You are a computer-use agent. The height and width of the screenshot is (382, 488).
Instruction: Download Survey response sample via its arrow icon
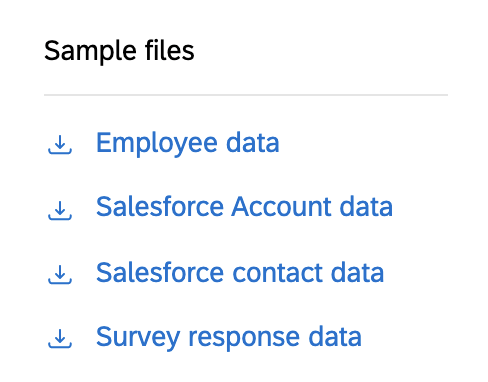pos(60,338)
